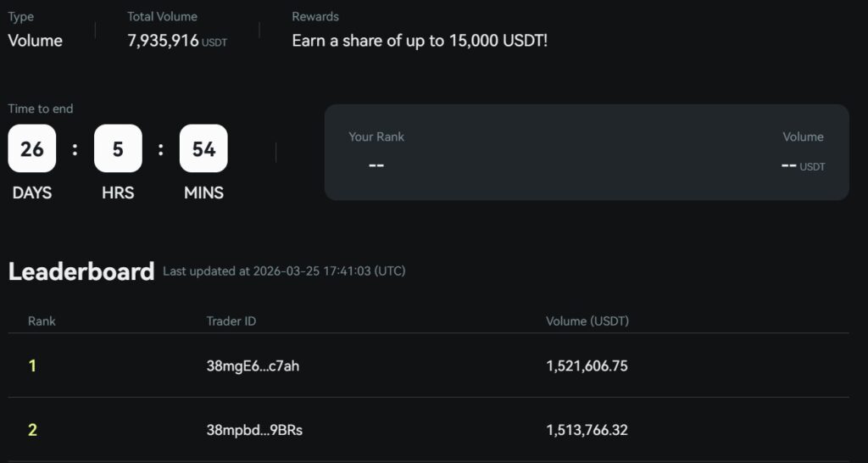Click the rank 1 number
Screen dimensions: 868x463
[32, 365]
